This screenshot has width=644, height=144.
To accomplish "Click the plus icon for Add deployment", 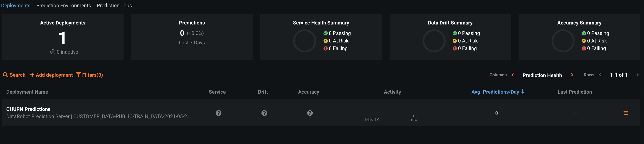I will [x=32, y=75].
